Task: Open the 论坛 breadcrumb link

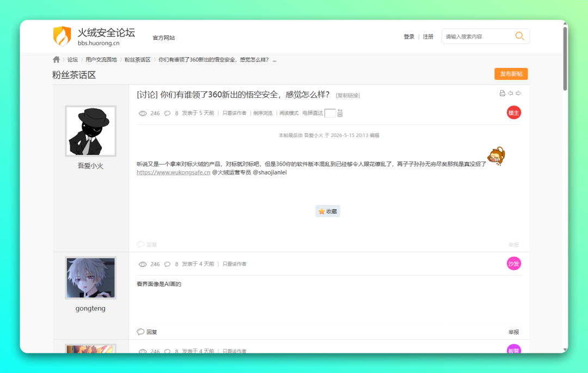Action: (72, 60)
